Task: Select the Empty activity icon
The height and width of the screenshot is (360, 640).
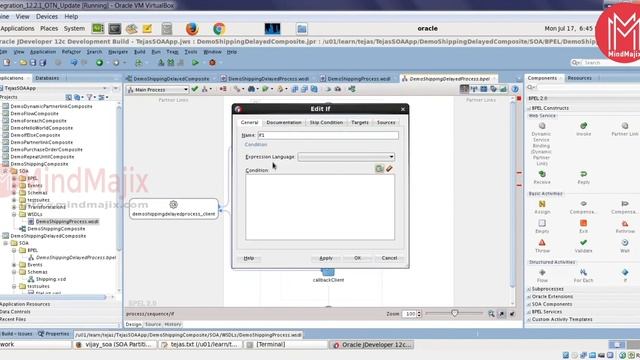Action: [542, 223]
